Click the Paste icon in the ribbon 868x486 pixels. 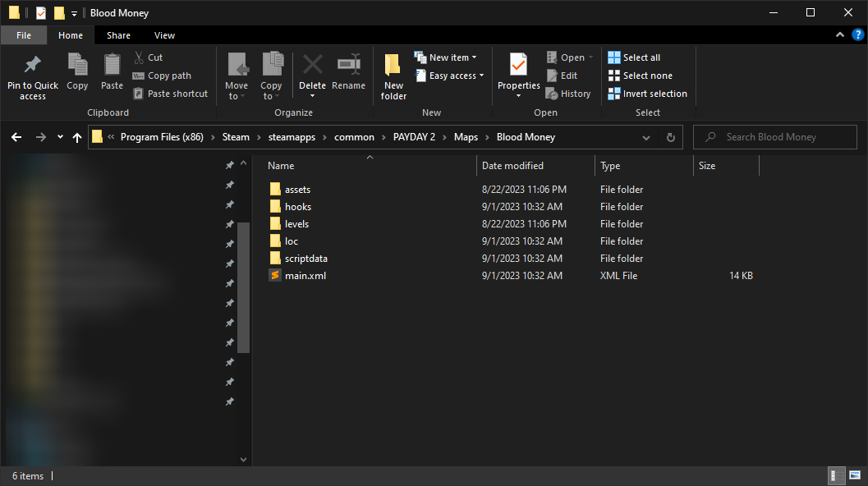click(112, 66)
